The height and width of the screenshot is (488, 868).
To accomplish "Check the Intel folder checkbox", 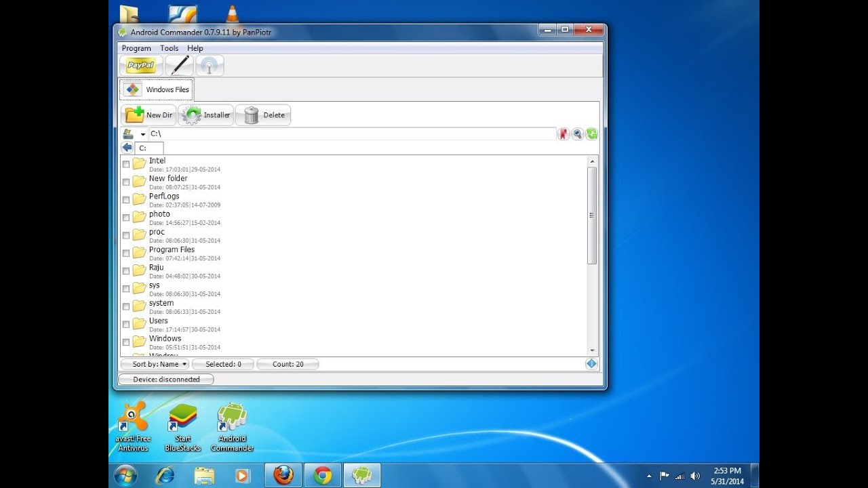I will [125, 164].
